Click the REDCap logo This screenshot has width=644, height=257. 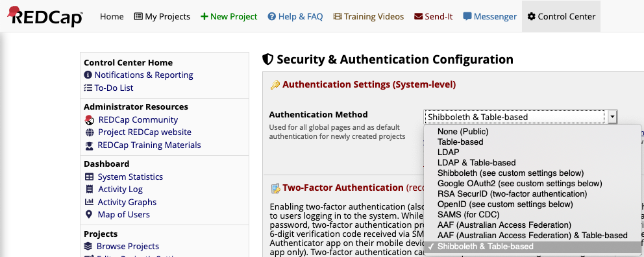point(45,16)
